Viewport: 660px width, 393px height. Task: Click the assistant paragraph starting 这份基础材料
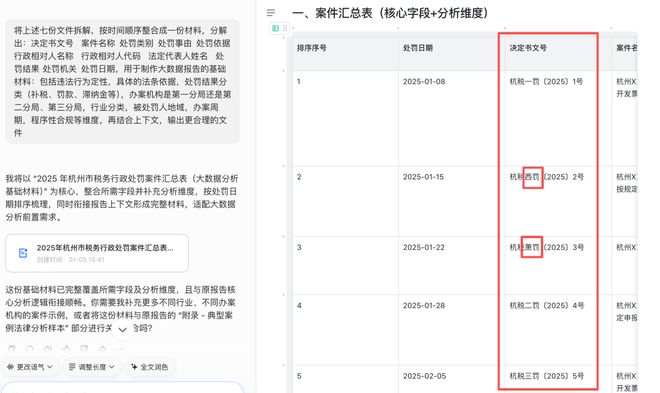[121, 309]
